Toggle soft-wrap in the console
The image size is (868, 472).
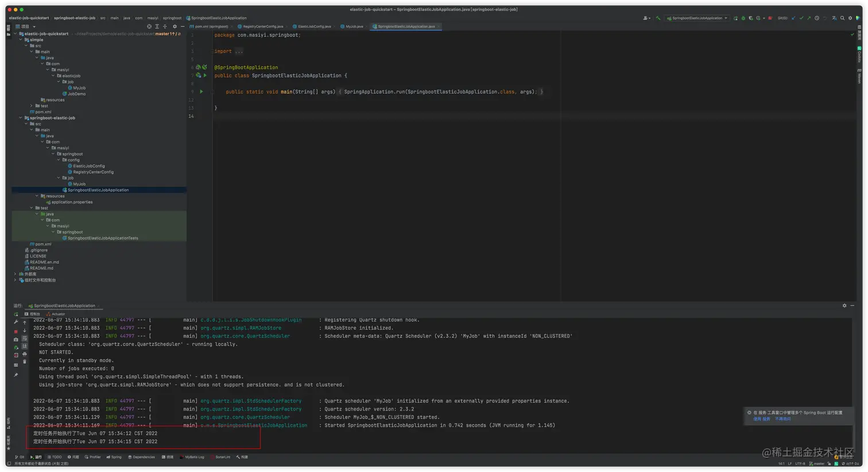pyautogui.click(x=24, y=339)
